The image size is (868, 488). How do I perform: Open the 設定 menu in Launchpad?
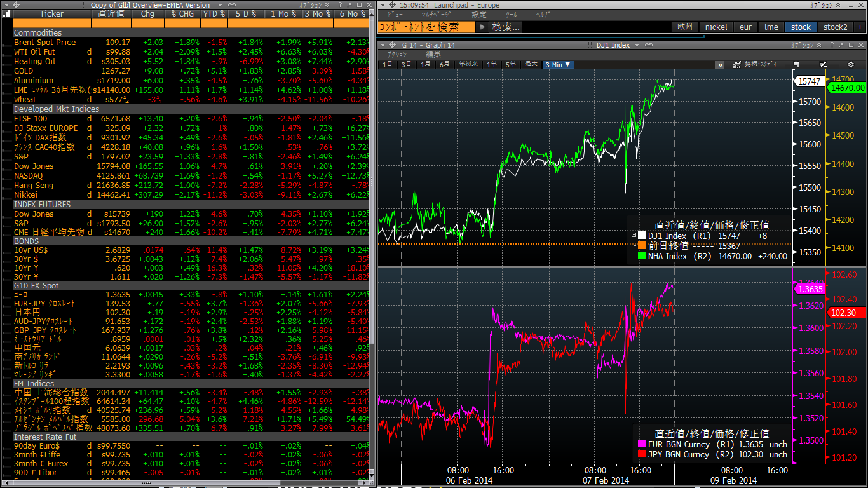coord(478,15)
